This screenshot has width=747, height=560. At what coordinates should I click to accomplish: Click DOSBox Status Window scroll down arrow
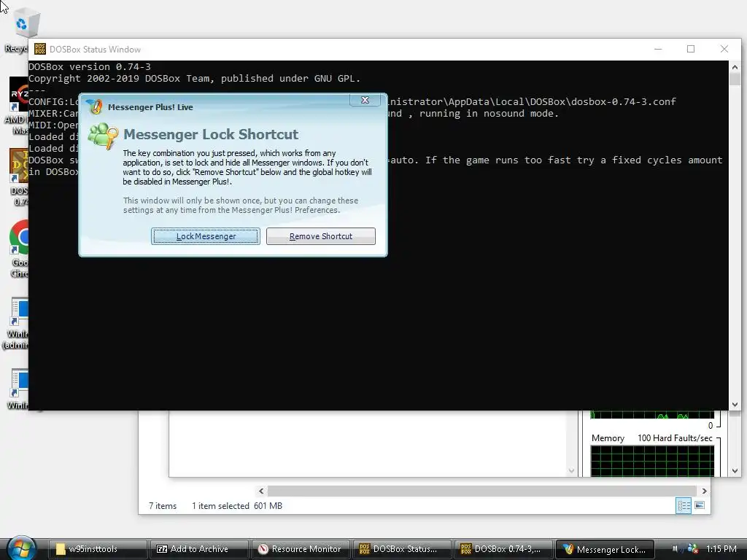tap(735, 404)
